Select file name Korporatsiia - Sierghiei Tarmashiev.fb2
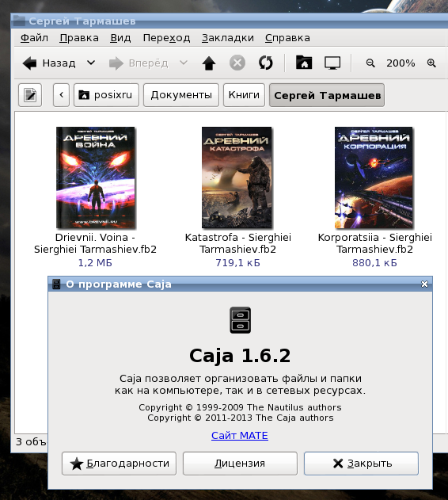448x500 pixels. pos(374,243)
